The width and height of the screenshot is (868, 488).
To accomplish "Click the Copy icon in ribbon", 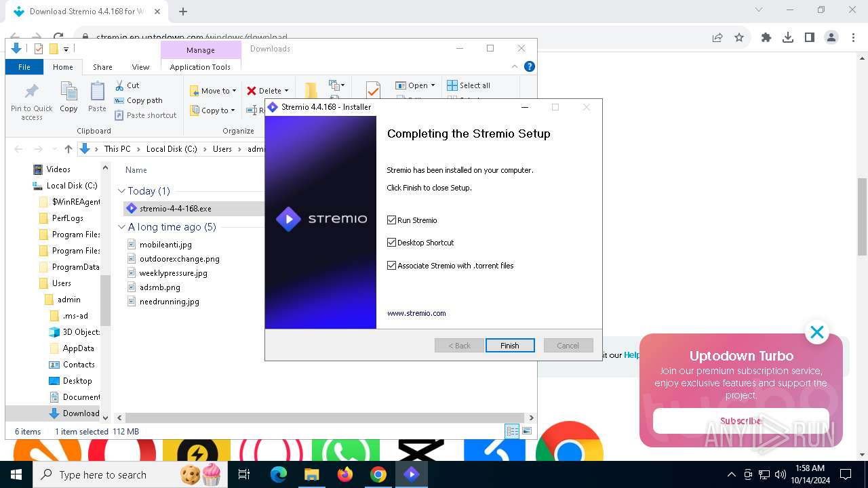I will (x=68, y=98).
